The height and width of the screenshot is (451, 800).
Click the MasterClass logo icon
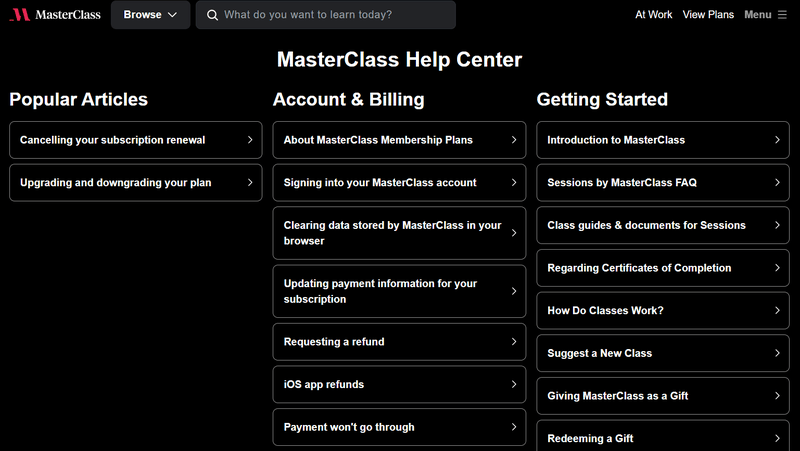pyautogui.click(x=20, y=15)
